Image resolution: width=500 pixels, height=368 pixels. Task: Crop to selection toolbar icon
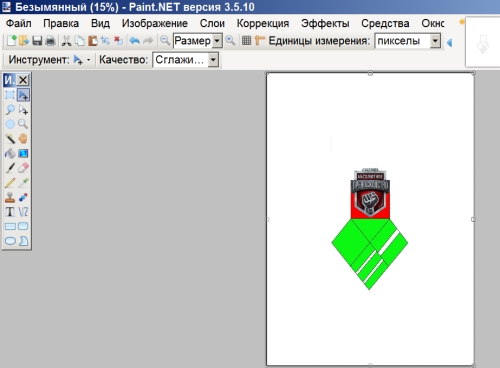pyautogui.click(x=105, y=41)
